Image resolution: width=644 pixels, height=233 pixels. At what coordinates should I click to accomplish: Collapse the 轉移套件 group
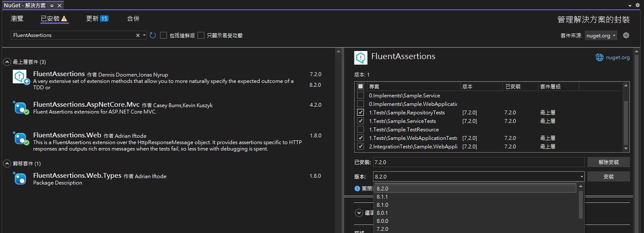pos(7,164)
